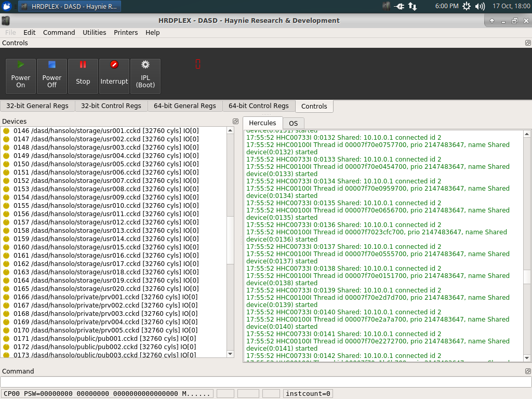Stop the CPU with Stop button

click(83, 76)
